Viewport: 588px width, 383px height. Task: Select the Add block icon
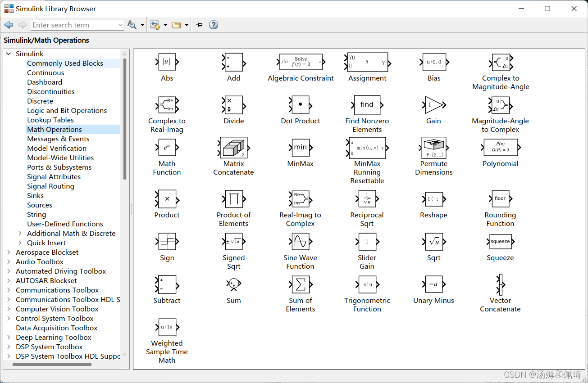[x=233, y=62]
